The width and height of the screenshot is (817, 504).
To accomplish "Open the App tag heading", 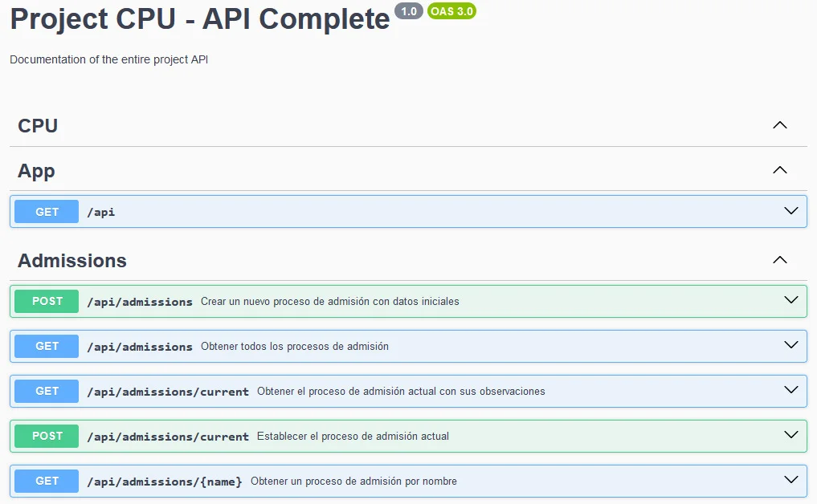I will [36, 171].
